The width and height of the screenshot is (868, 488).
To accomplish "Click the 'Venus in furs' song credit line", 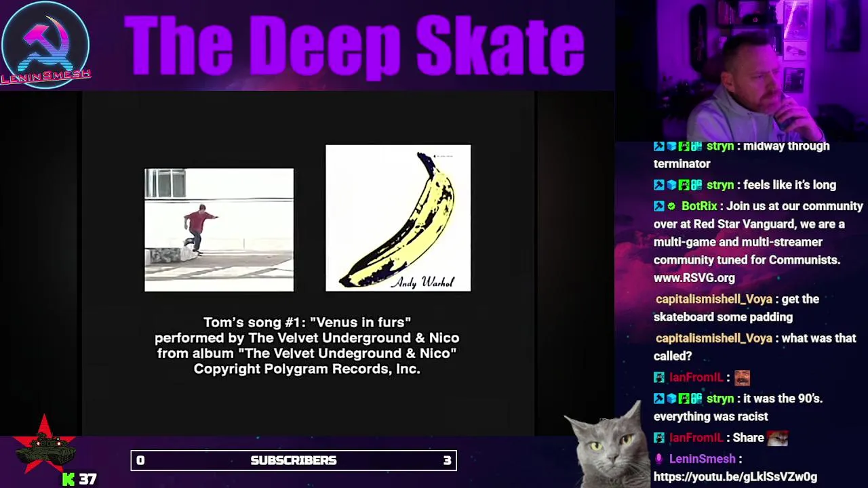I will point(307,323).
